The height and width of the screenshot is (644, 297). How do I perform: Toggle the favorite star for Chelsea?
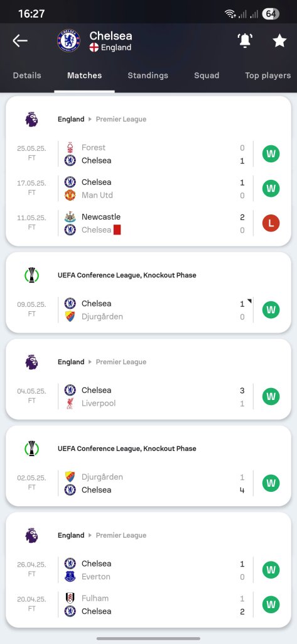point(279,41)
